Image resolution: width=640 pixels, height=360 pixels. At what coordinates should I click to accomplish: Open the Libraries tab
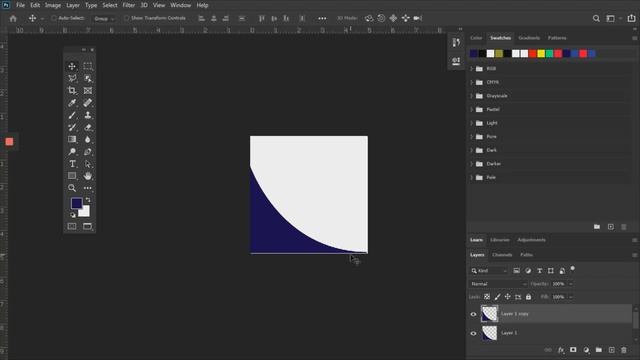500,240
